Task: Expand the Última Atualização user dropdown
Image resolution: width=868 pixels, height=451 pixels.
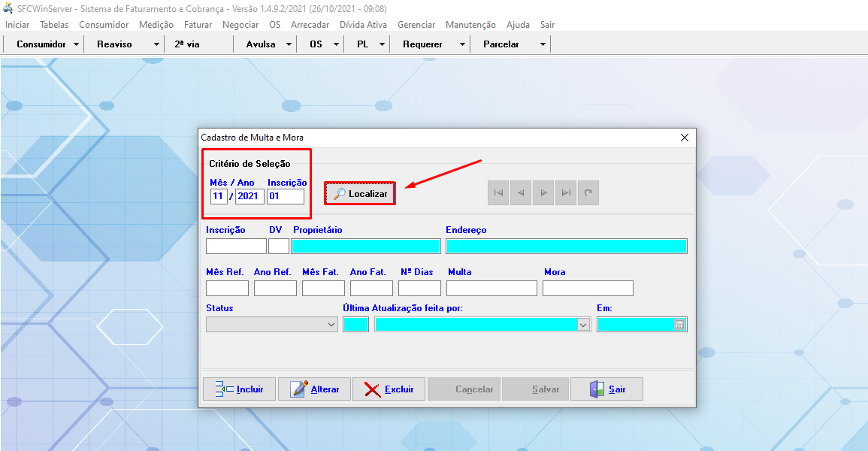Action: click(x=583, y=325)
